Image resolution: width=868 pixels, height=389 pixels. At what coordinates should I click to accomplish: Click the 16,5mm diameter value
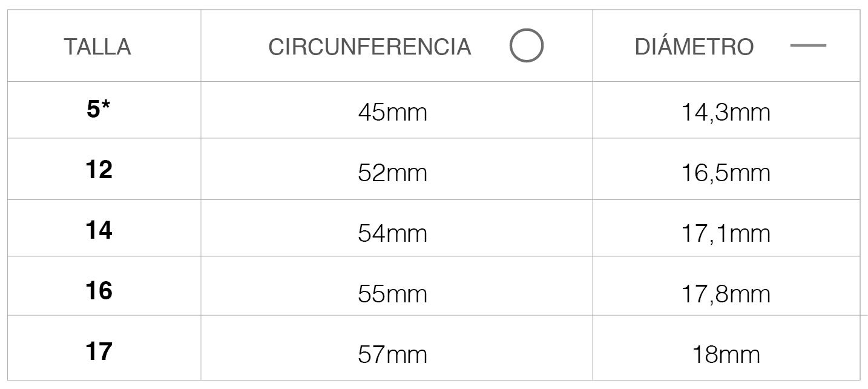pos(725,173)
